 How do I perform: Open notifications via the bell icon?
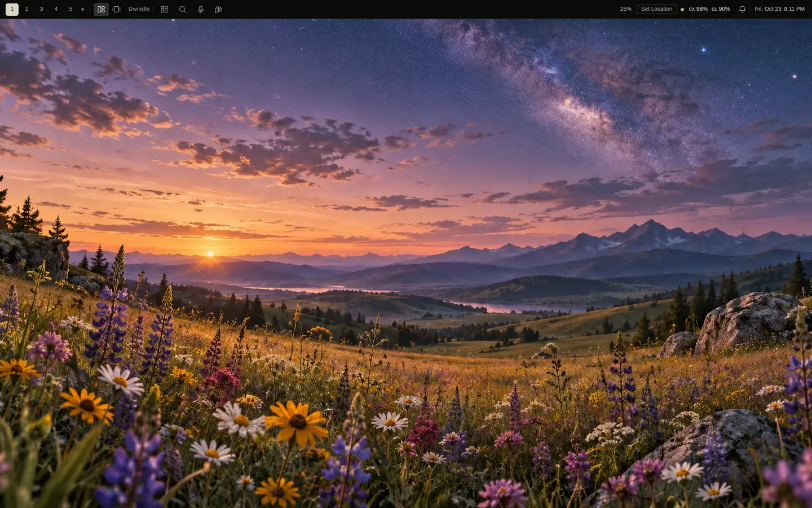pos(742,9)
